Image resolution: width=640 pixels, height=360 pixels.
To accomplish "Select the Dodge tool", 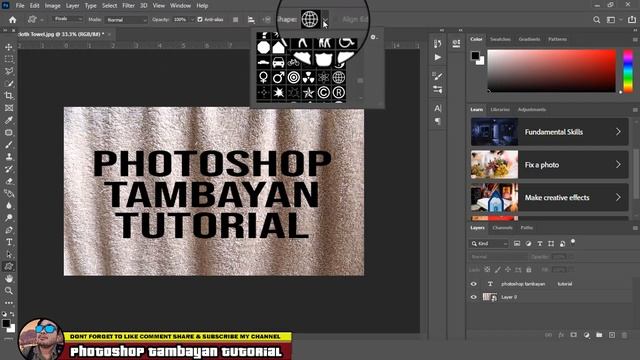I will [9, 218].
